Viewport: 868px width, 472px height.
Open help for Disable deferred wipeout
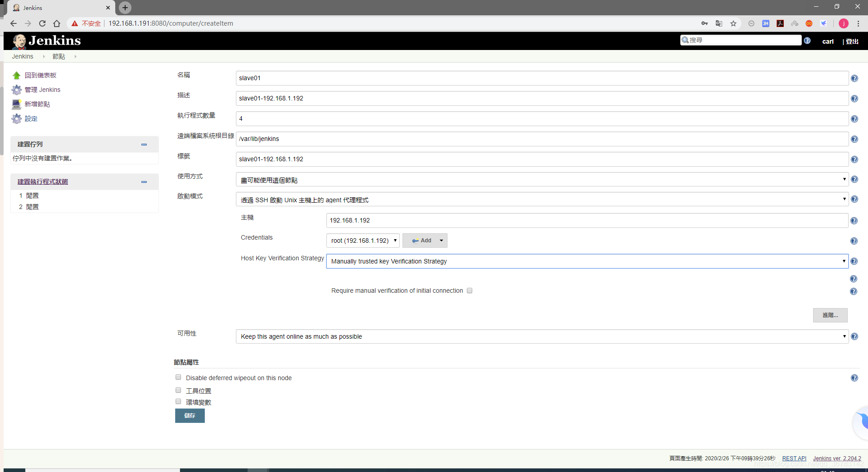(x=854, y=378)
